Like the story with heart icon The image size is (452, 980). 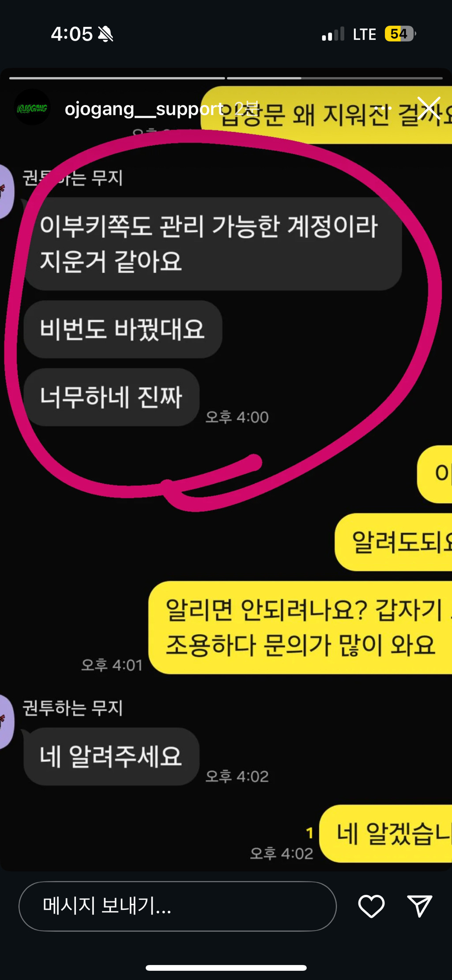coord(371,906)
